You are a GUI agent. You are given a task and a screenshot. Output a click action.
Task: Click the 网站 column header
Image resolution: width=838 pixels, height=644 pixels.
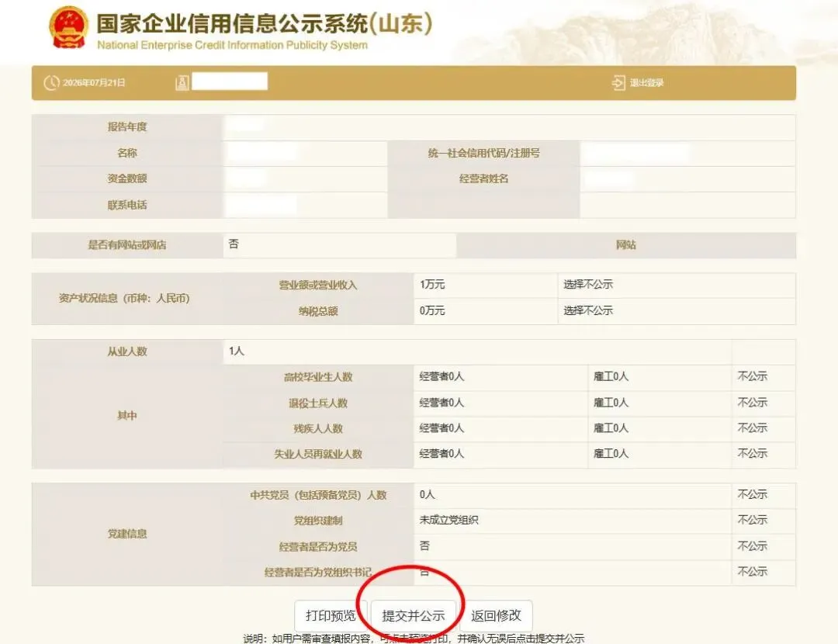[626, 244]
